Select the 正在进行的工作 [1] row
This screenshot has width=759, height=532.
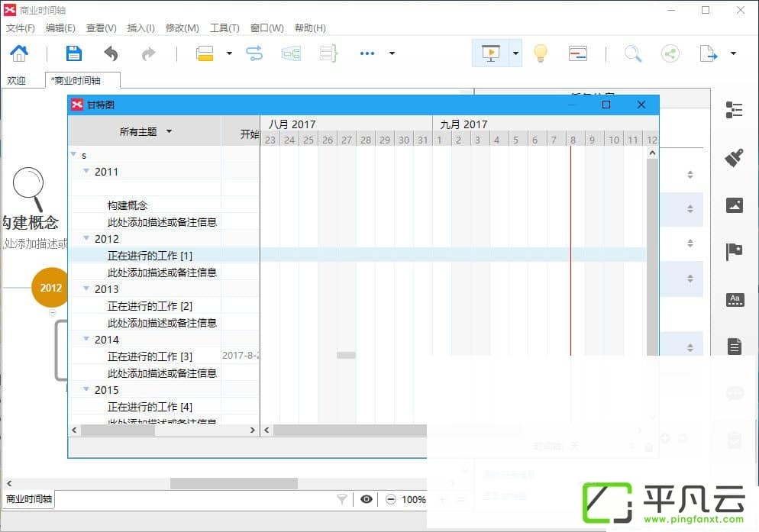pyautogui.click(x=164, y=256)
